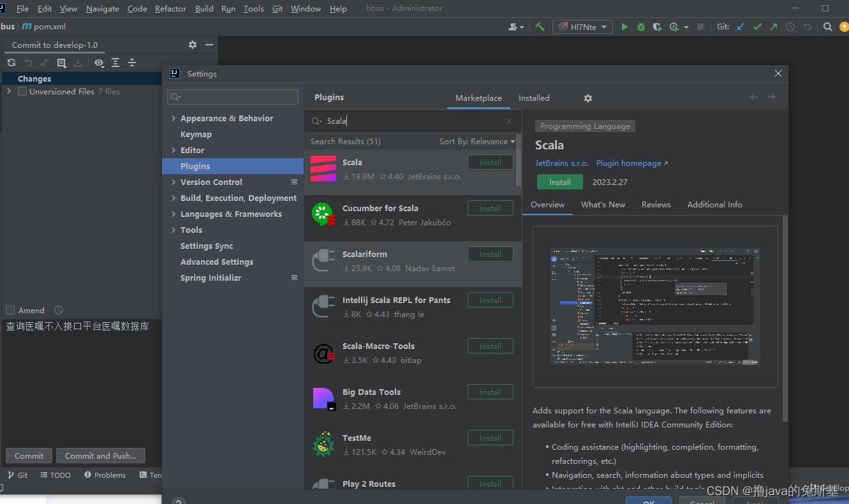
Task: Navigate back in Settings dialog
Action: (755, 97)
